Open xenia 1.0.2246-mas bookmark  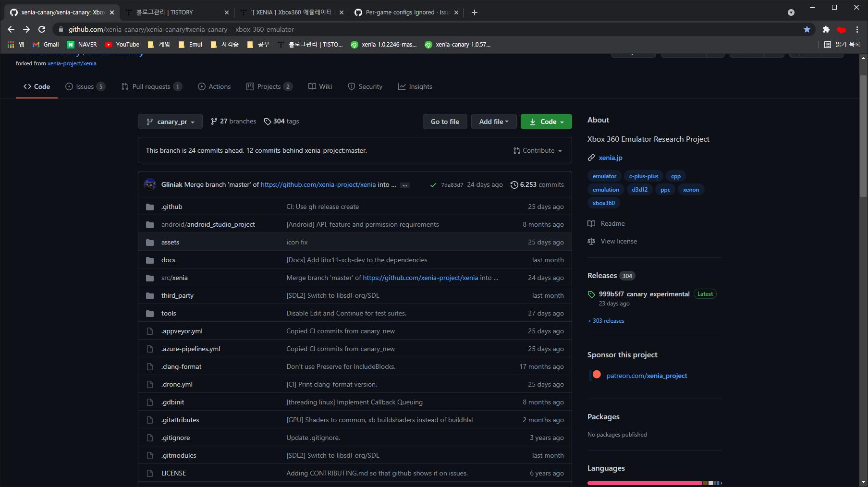tap(384, 44)
